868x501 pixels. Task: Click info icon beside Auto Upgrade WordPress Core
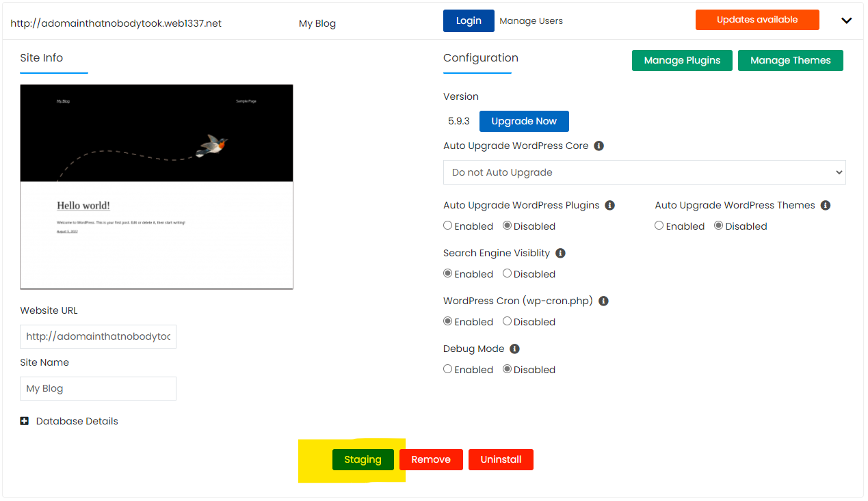(599, 146)
